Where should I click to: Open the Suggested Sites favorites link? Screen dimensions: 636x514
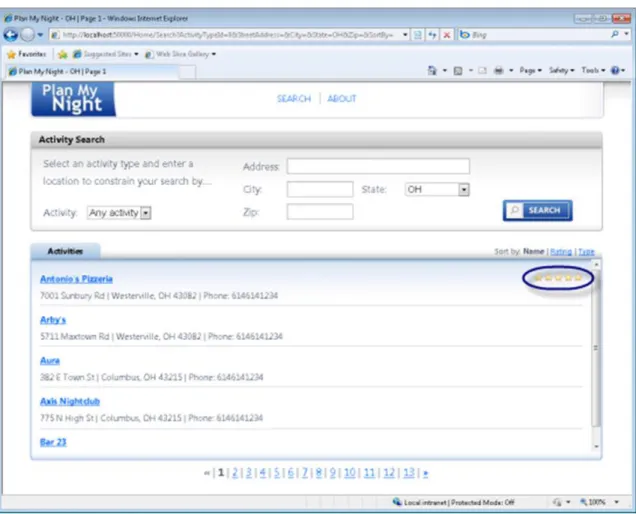(105, 54)
